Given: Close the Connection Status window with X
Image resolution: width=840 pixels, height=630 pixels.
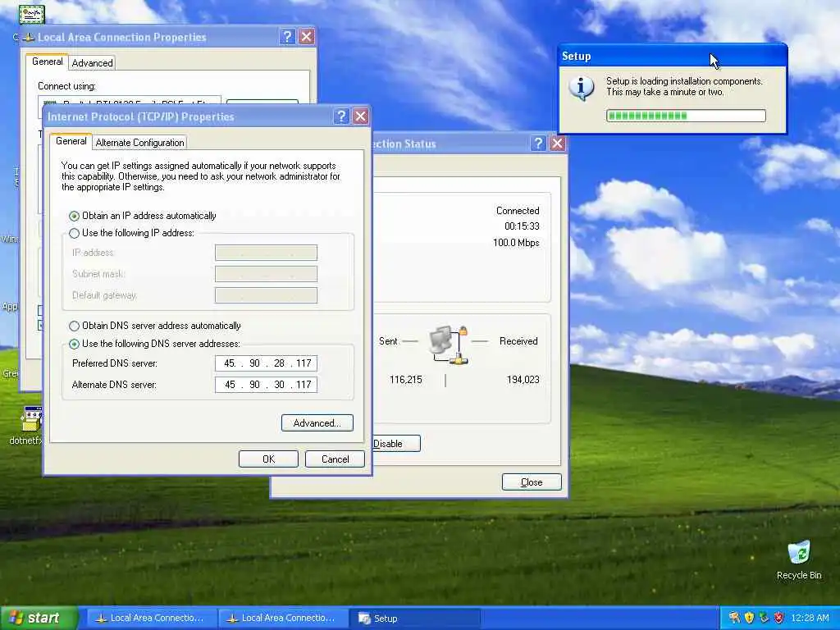Looking at the screenshot, I should [558, 143].
